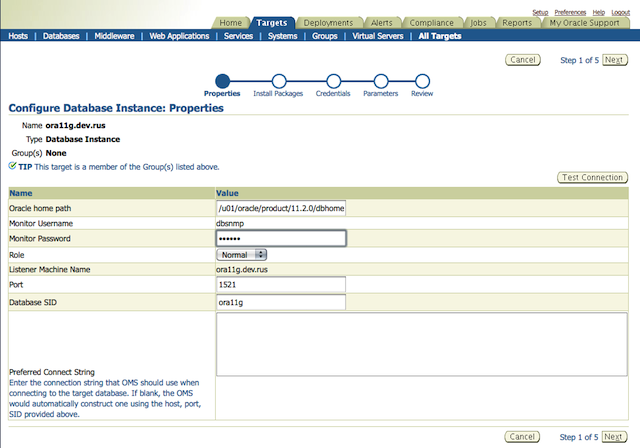Open the Preferences link

pyautogui.click(x=570, y=12)
